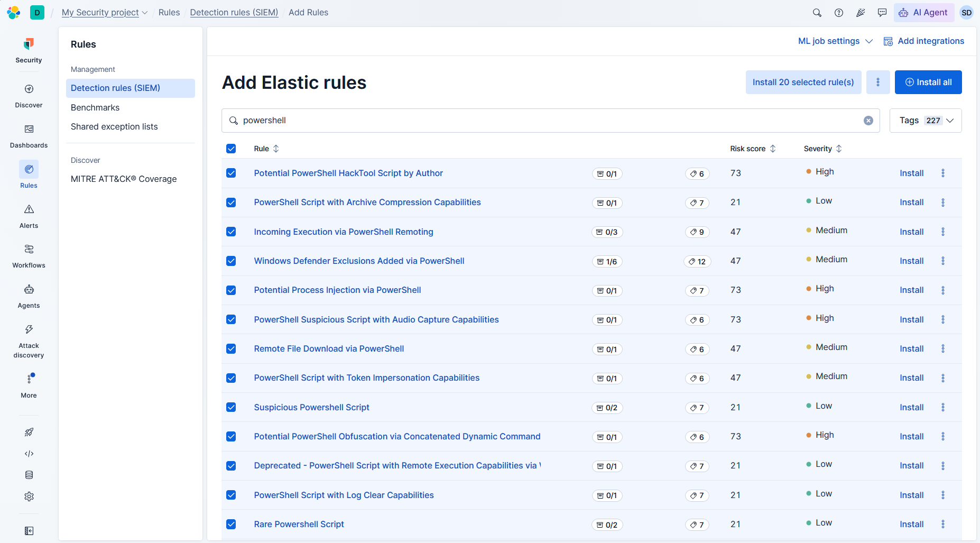This screenshot has width=980, height=543.
Task: Expand integrations badge 0/3 for Incoming Execution rule
Action: [607, 232]
